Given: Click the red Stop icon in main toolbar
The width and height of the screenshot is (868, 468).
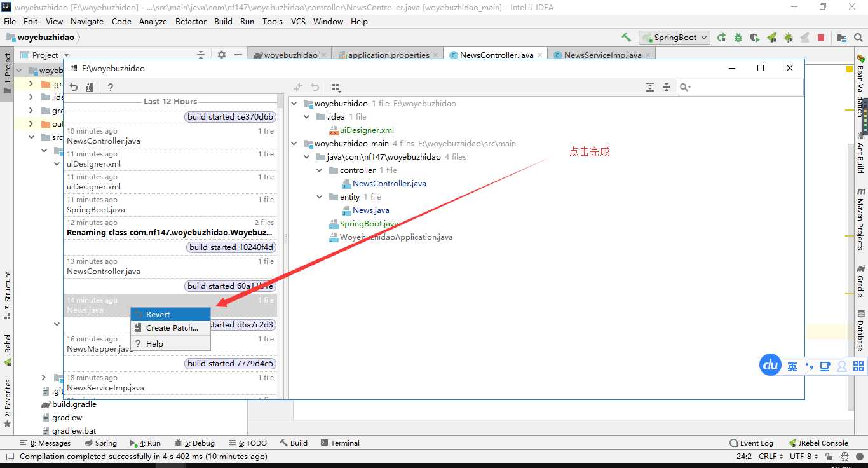Looking at the screenshot, I should click(821, 38).
